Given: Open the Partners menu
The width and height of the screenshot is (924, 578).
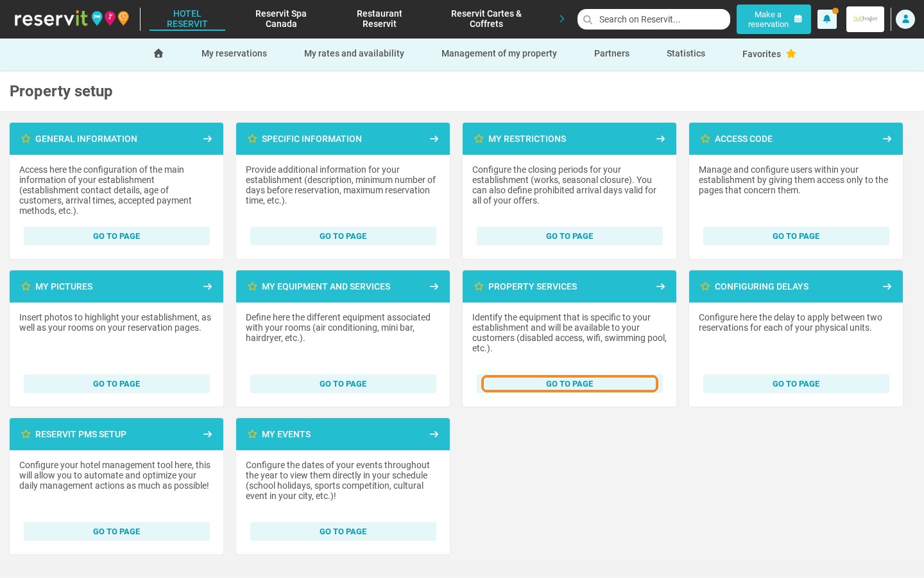Looking at the screenshot, I should coord(612,53).
